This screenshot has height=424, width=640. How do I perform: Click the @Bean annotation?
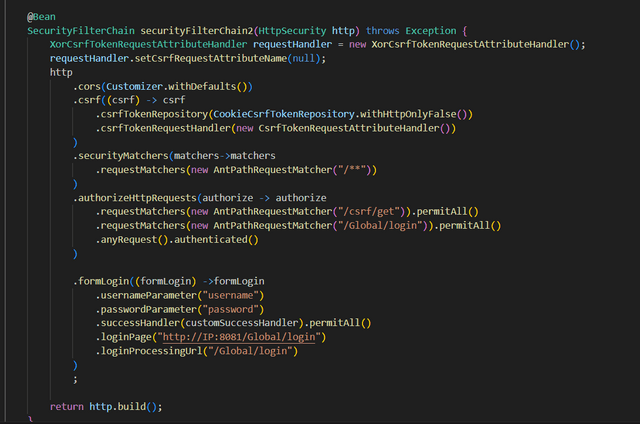pyautogui.click(x=43, y=17)
